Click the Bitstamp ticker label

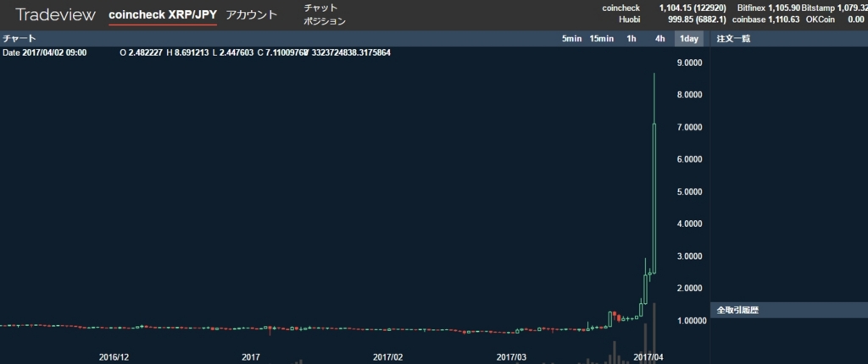tap(819, 8)
